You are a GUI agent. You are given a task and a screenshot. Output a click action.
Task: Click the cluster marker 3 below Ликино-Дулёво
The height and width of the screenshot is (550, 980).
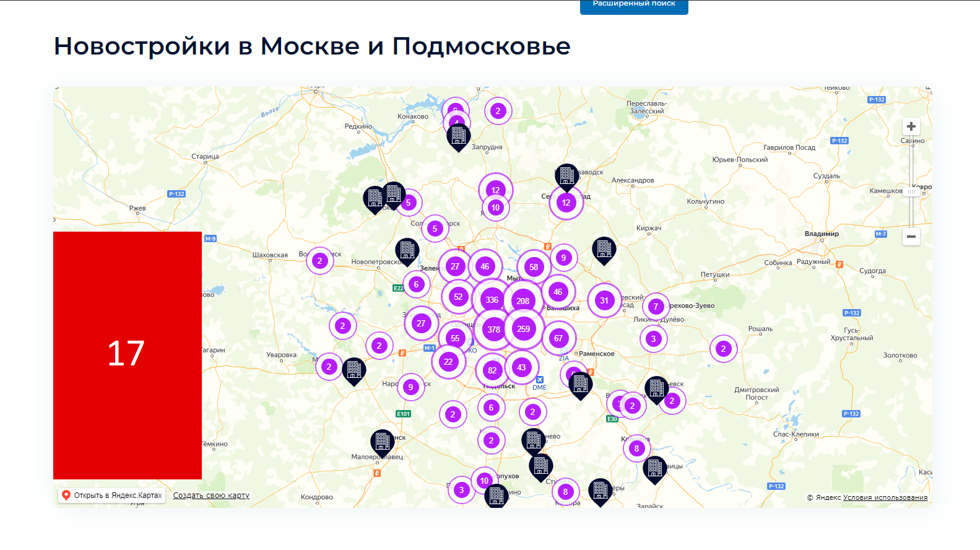(653, 339)
